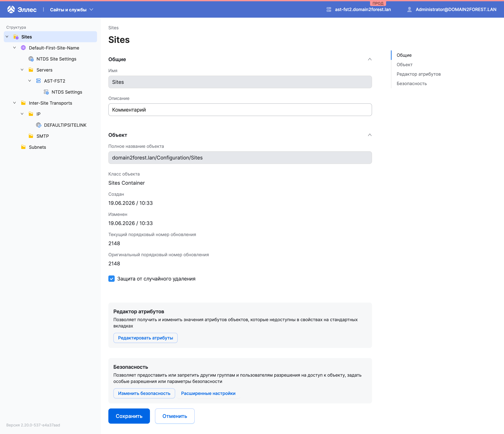Viewport: 504px width, 434px height.
Task: Click the Sites folder icon in tree
Action: (16, 37)
